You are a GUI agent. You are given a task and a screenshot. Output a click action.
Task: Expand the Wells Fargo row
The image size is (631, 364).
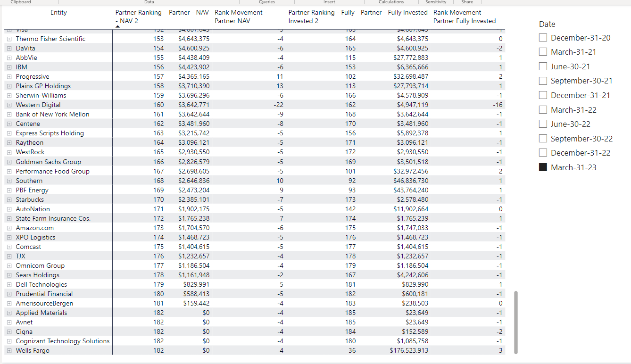[x=9, y=350]
